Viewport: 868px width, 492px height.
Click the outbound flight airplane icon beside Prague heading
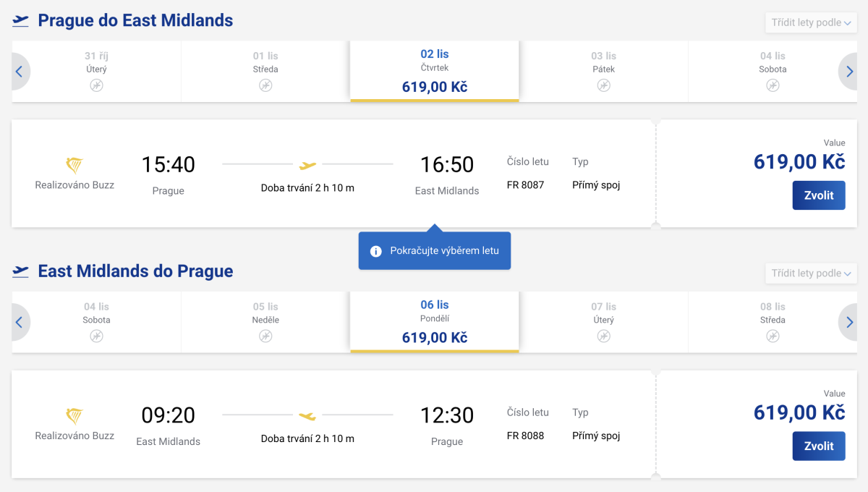(x=21, y=21)
